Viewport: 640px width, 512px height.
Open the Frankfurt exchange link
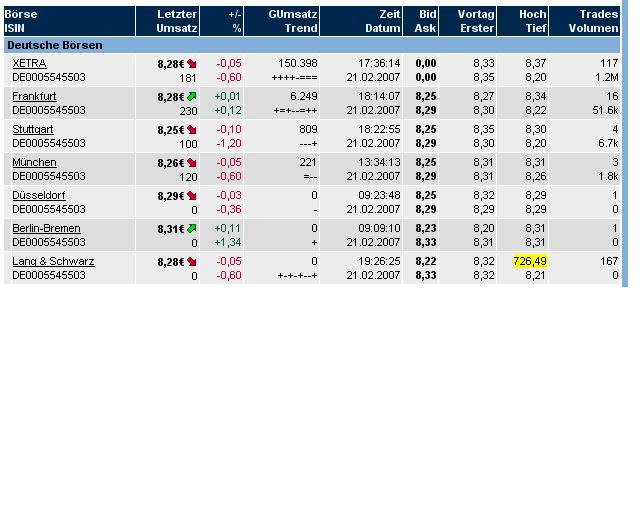(34, 96)
